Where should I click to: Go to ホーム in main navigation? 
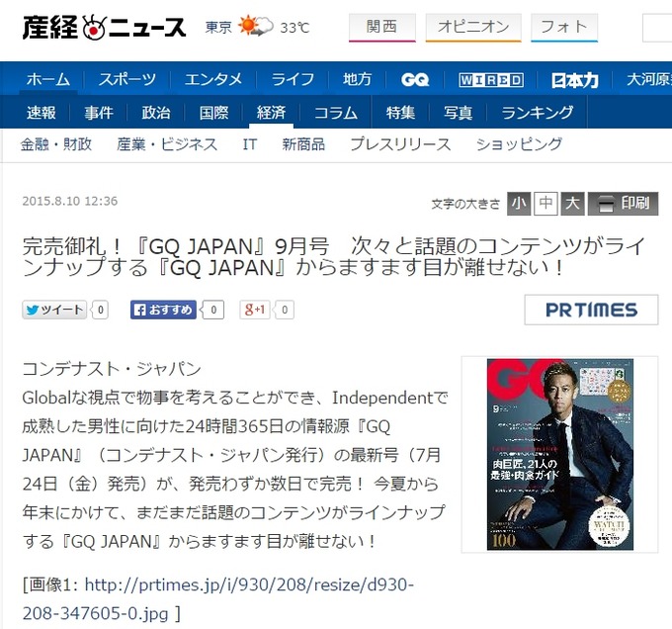48,79
